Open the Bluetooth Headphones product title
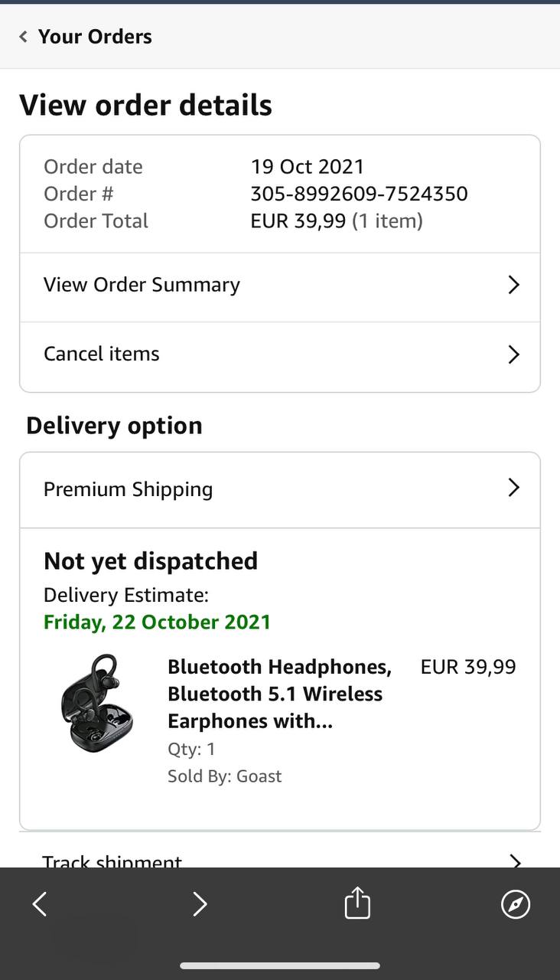 [x=279, y=694]
